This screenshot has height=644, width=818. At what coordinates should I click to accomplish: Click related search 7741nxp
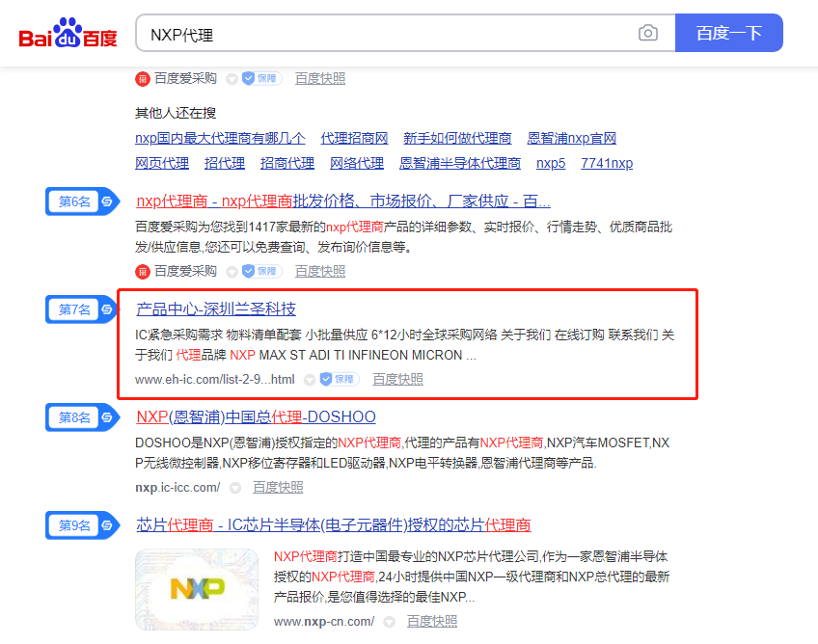coord(607,163)
